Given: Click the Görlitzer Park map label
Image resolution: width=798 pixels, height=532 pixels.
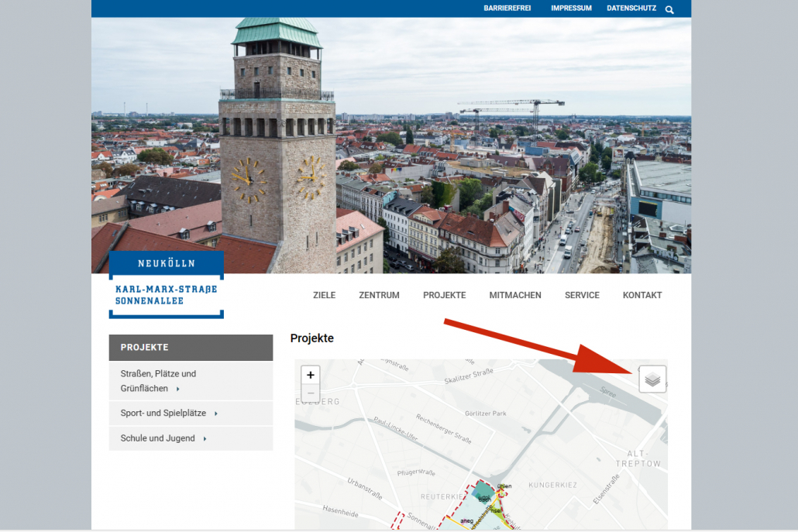Looking at the screenshot, I should pos(486,414).
